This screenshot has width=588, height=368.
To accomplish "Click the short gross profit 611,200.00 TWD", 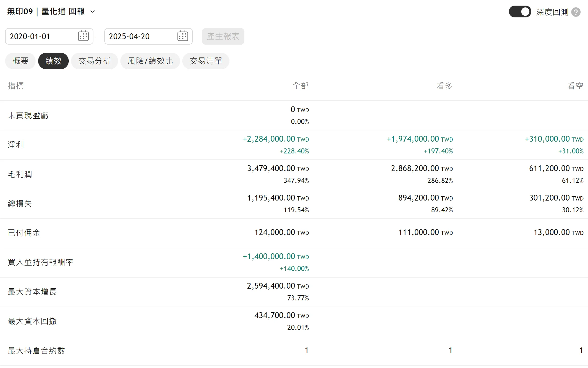I will click(556, 168).
